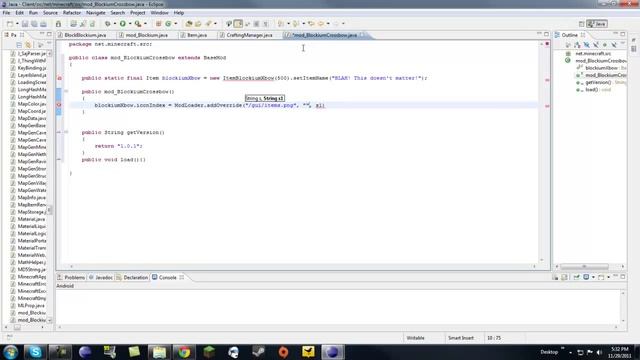
Task: Open dropdown arrow next to External Tools icon
Action: point(145,24)
